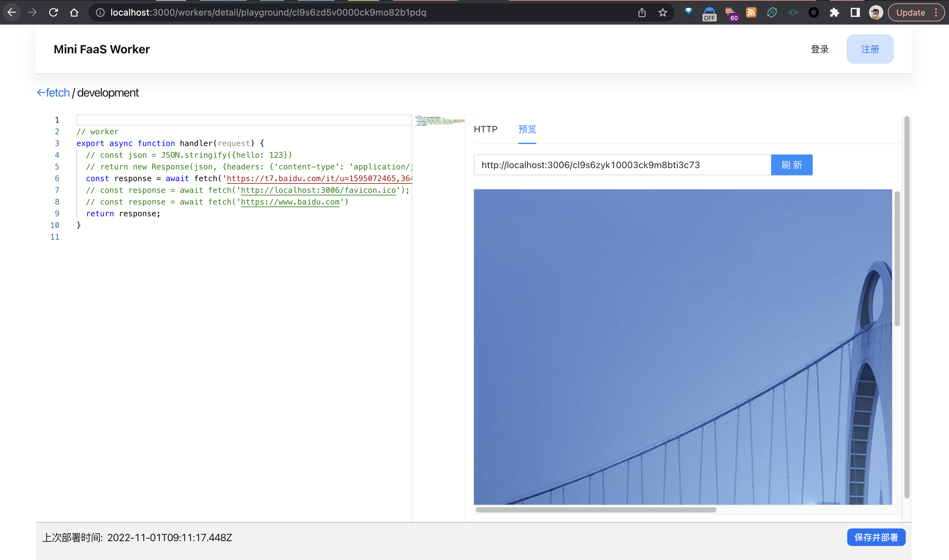Screen dimensions: 949x560
Task: Open the site info icon in address bar
Action: tap(100, 12)
